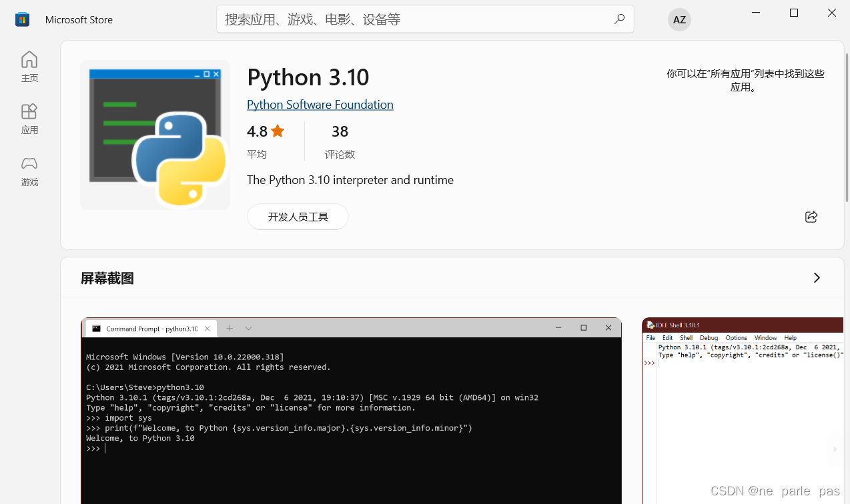This screenshot has height=504, width=850.
Task: Open the Command Prompt screenshot thumbnail
Action: click(x=351, y=411)
